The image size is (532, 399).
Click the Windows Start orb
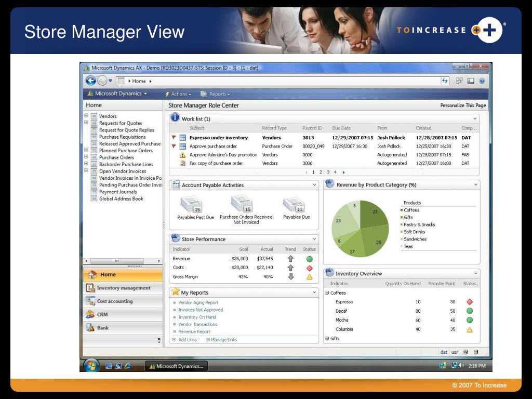pyautogui.click(x=91, y=366)
